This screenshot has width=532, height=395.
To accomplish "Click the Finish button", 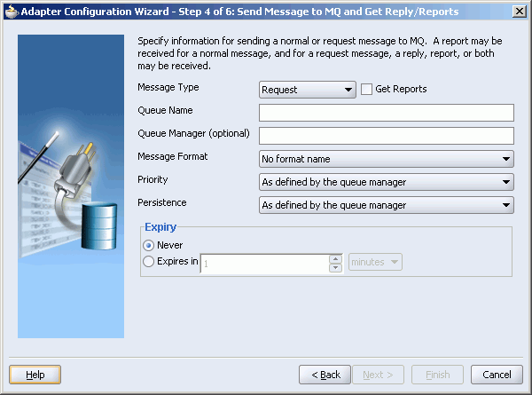I will [x=437, y=375].
